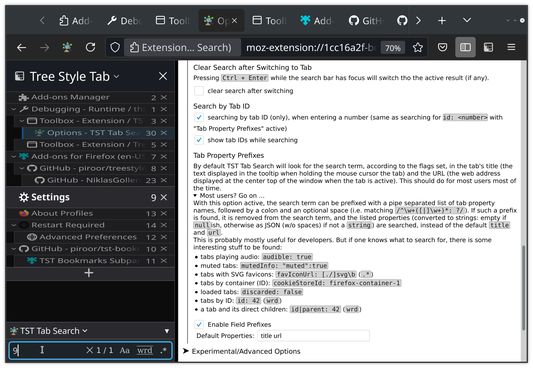Click the Default Properties input field
This screenshot has height=368, width=533.
(x=313, y=336)
